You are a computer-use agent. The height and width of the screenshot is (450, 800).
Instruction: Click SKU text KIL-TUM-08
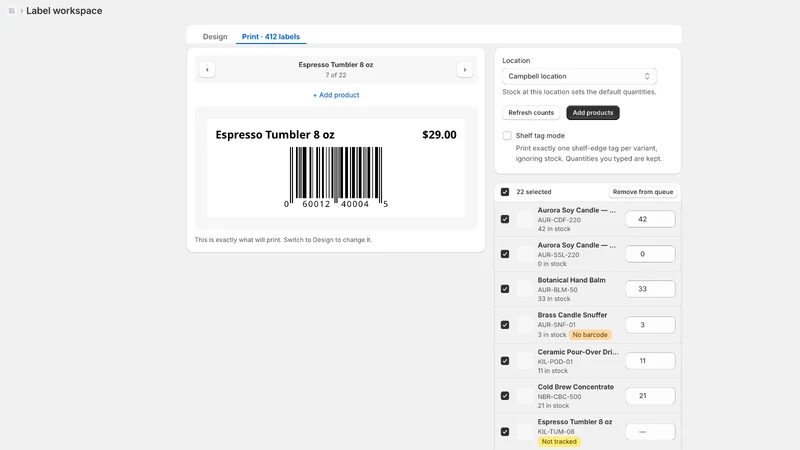pos(556,432)
